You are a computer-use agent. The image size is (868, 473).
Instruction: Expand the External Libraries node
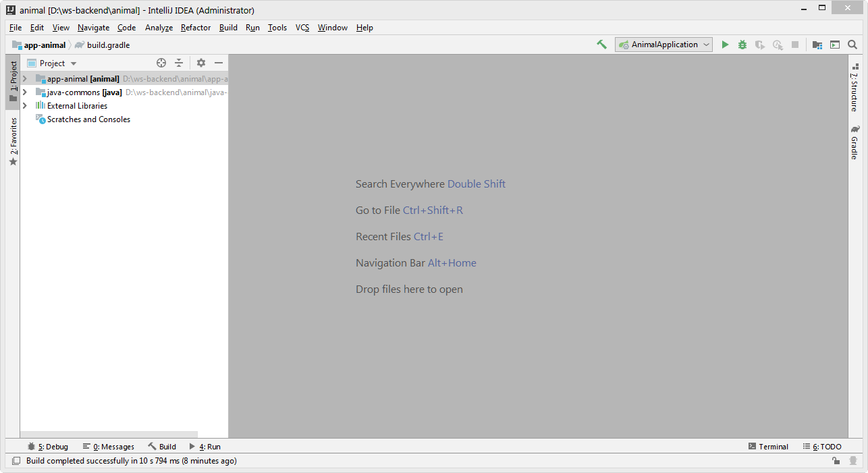click(x=25, y=106)
